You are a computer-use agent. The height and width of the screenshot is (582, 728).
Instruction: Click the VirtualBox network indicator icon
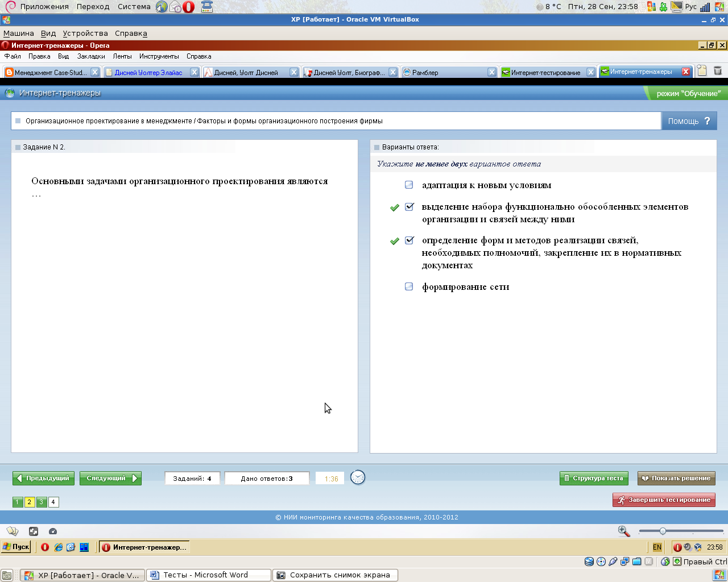pos(625,562)
